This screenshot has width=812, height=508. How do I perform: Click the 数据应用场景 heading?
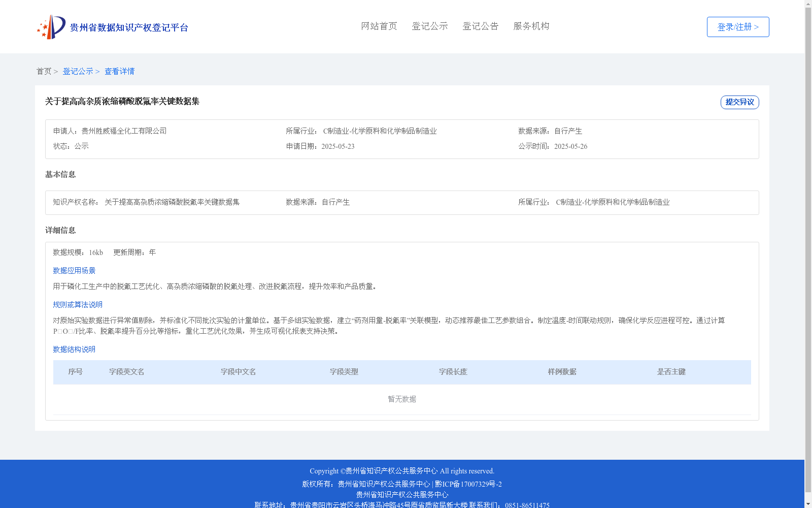[x=74, y=271]
